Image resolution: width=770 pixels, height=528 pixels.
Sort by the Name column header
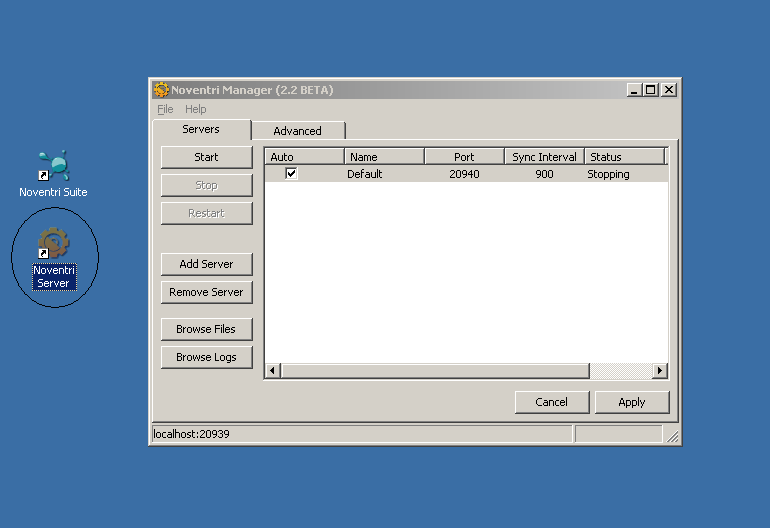tap(385, 157)
